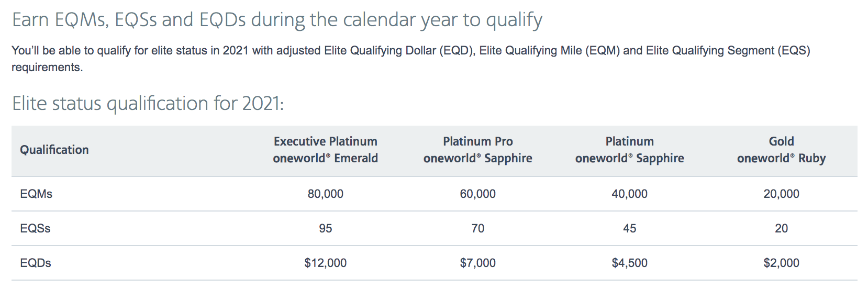The width and height of the screenshot is (868, 289).
Task: Select the 95 EQSs cell
Action: point(325,228)
